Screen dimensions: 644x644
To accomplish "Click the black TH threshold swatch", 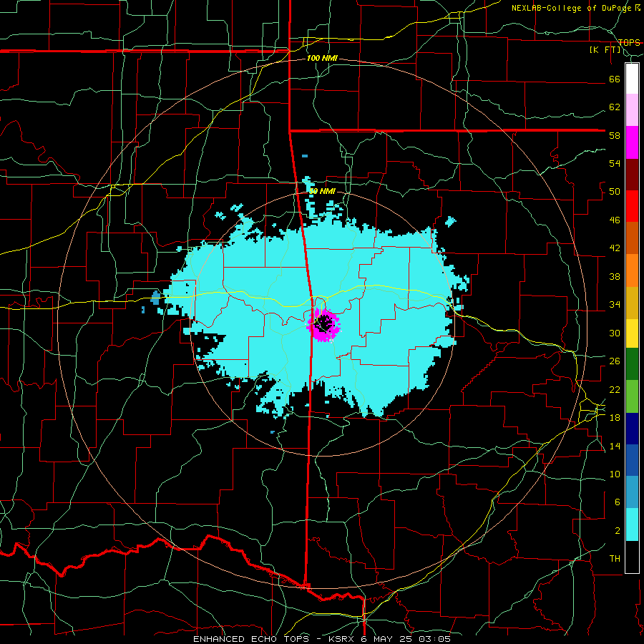I will [x=632, y=557].
